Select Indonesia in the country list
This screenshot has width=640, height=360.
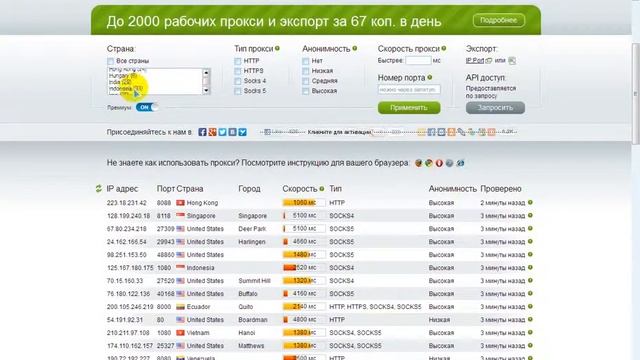click(126, 88)
